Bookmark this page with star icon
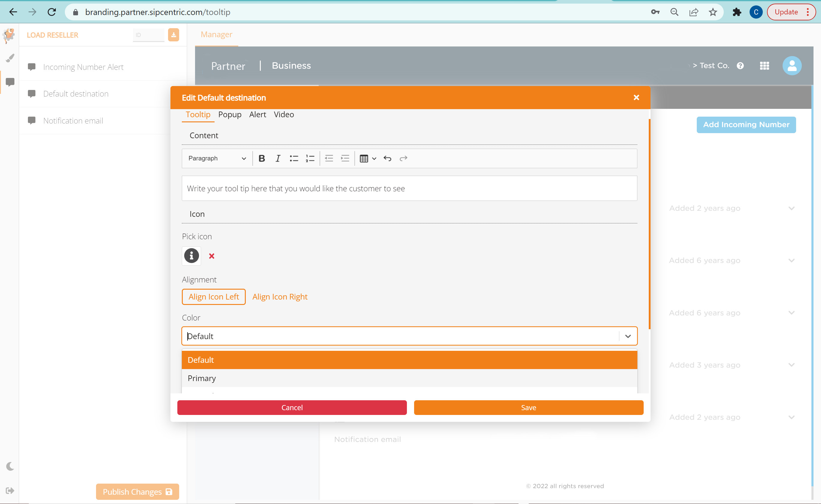Screen dimensions: 821x504 pyautogui.click(x=713, y=12)
